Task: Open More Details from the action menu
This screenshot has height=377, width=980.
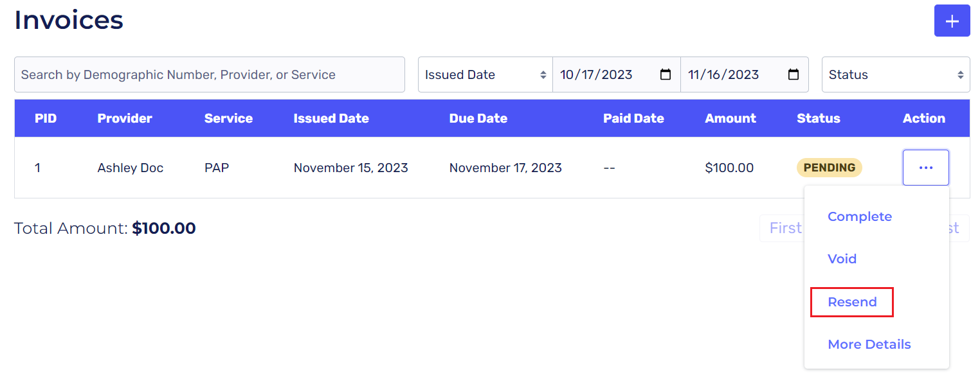Action: 869,344
